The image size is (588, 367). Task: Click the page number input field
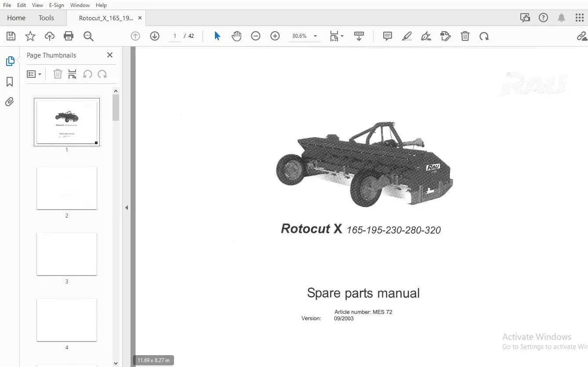[175, 36]
